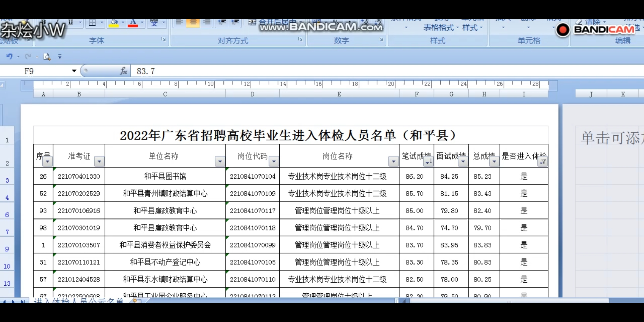This screenshot has width=644, height=322.
Task: Open the 表格格式 dropdown
Action: (441, 28)
